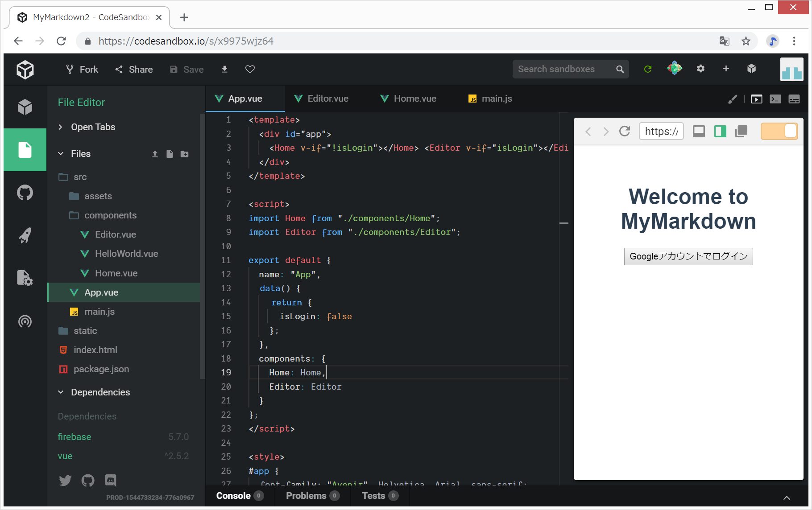
Task: Toggle the green split view mode in preview
Action: click(x=720, y=131)
